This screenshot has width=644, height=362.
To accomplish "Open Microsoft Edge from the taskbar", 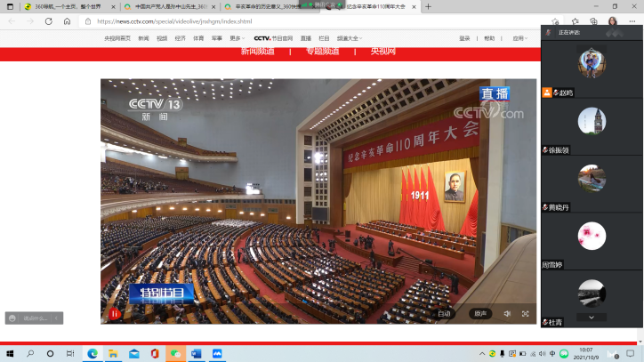I will 92,353.
